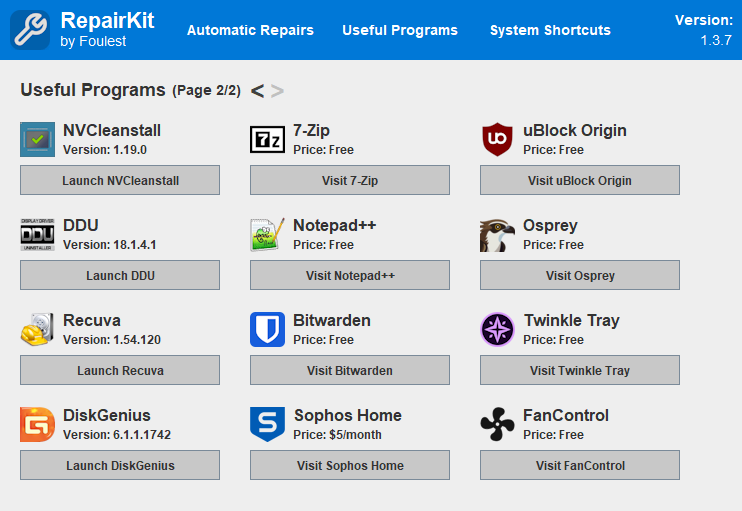742x511 pixels.
Task: Select the Useful Programs tab
Action: (400, 30)
